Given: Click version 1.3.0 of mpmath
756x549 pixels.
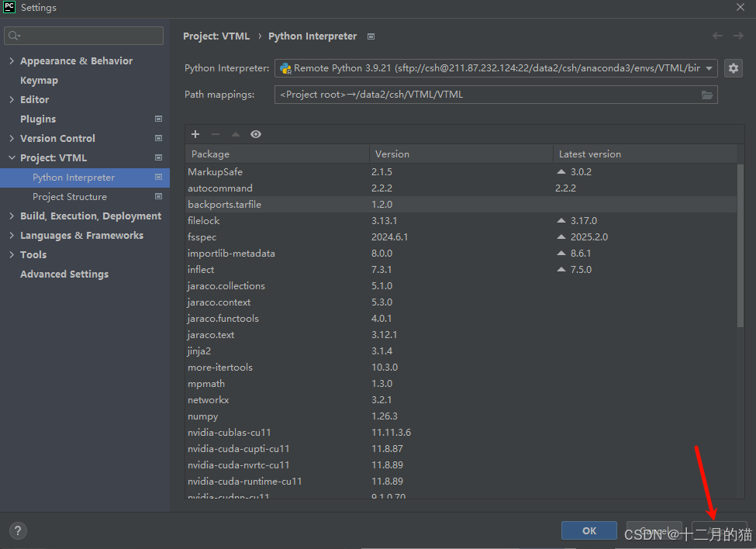Looking at the screenshot, I should pyautogui.click(x=381, y=384).
